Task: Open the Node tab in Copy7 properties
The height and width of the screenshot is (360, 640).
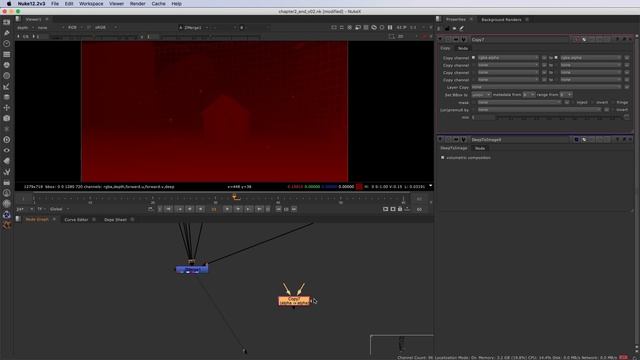Action: (462, 48)
